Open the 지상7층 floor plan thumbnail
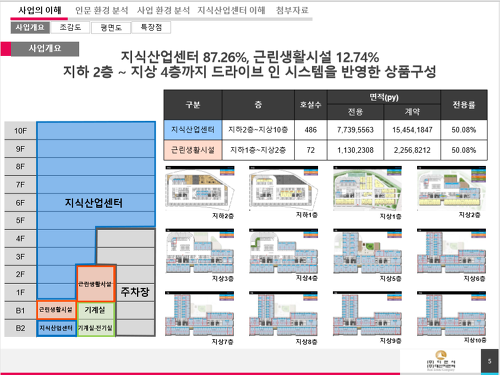Screen dimensions: 500x375 click(200, 313)
